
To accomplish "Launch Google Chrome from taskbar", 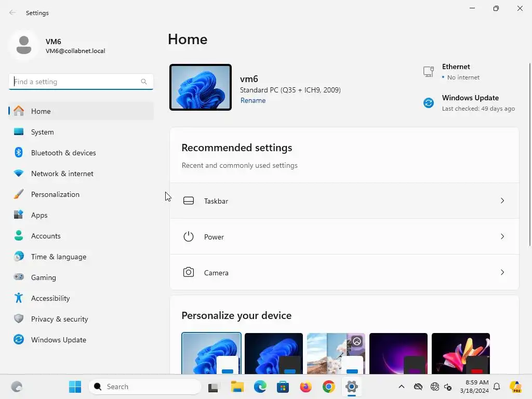I will [328, 387].
